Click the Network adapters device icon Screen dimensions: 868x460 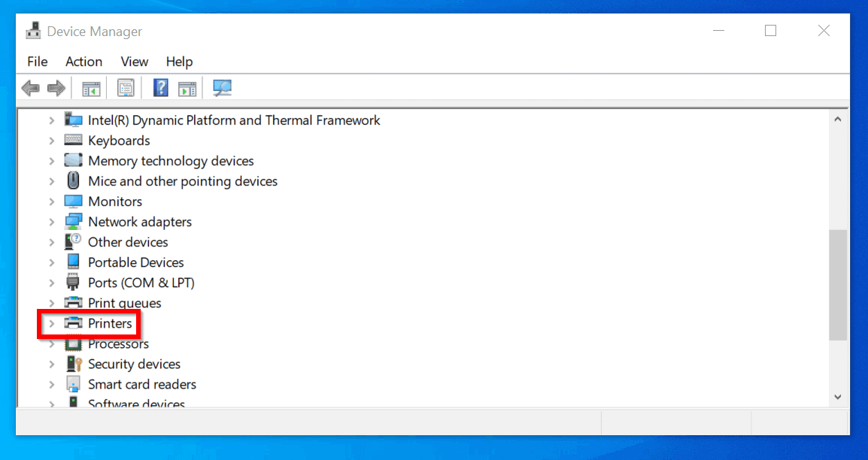pyautogui.click(x=73, y=221)
